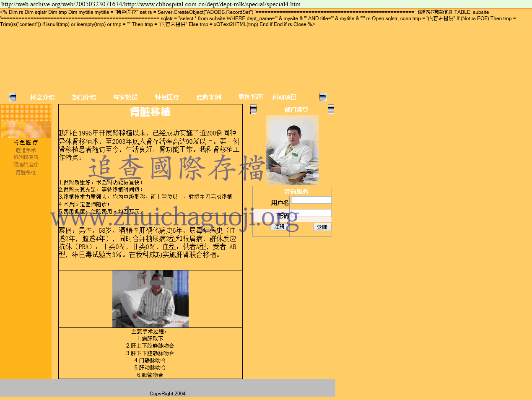Open the 科室介绍 navigation item
The height and width of the screenshot is (400, 532).
click(42, 97)
